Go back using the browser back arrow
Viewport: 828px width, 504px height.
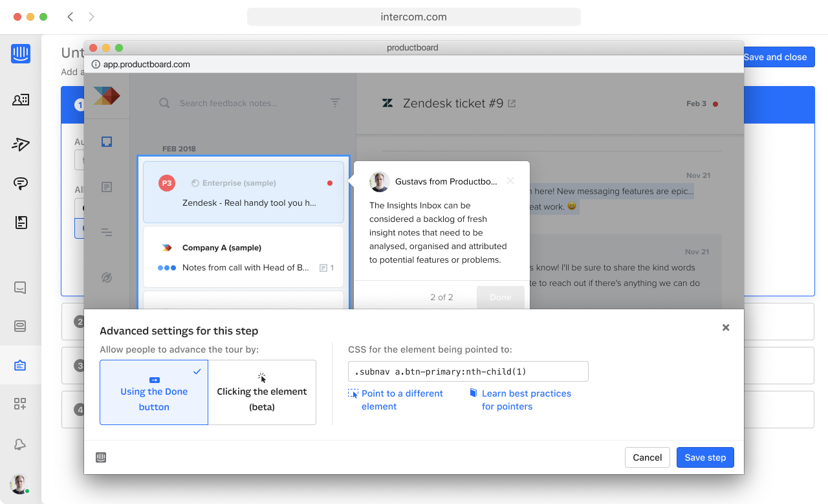tap(71, 17)
